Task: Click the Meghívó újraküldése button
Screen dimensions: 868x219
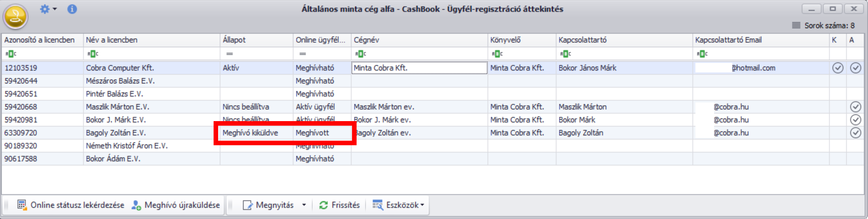Action: coord(176,205)
